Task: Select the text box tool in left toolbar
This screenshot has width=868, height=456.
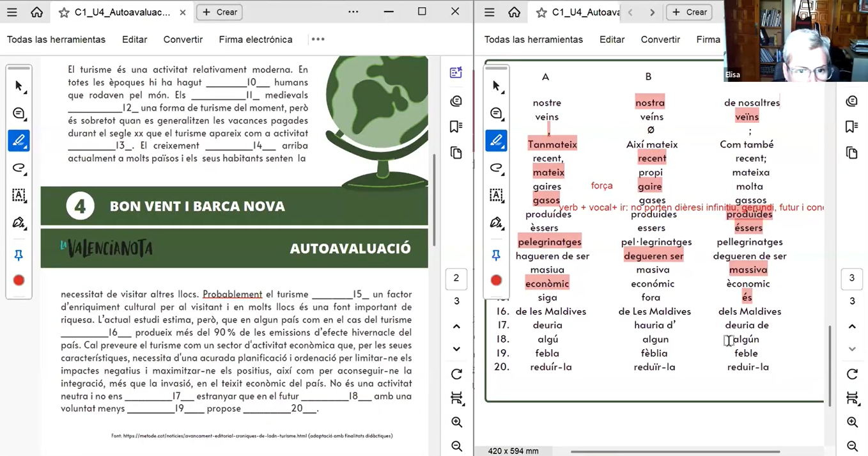Action: click(19, 196)
